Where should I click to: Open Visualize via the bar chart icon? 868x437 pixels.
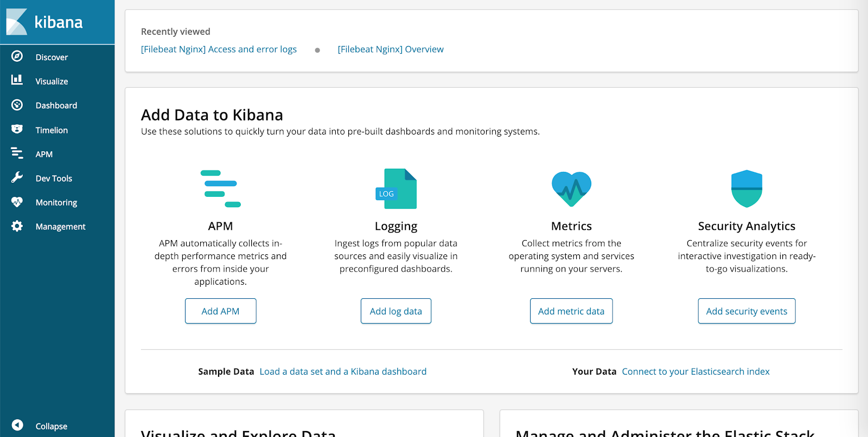pos(17,80)
